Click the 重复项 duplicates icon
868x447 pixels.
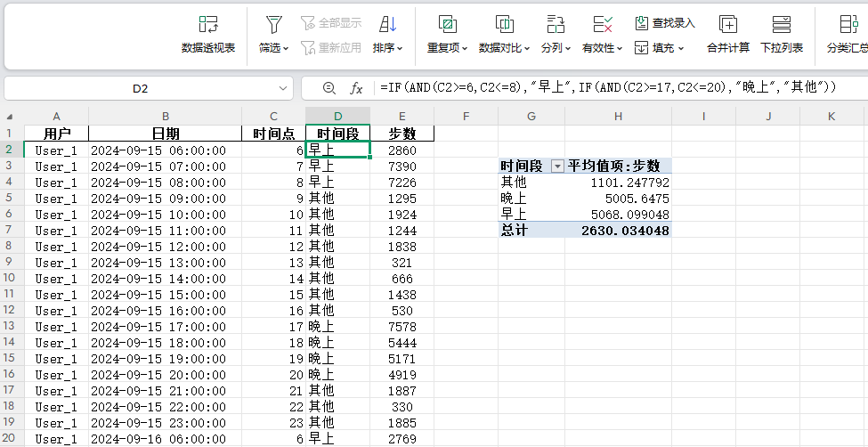click(447, 24)
